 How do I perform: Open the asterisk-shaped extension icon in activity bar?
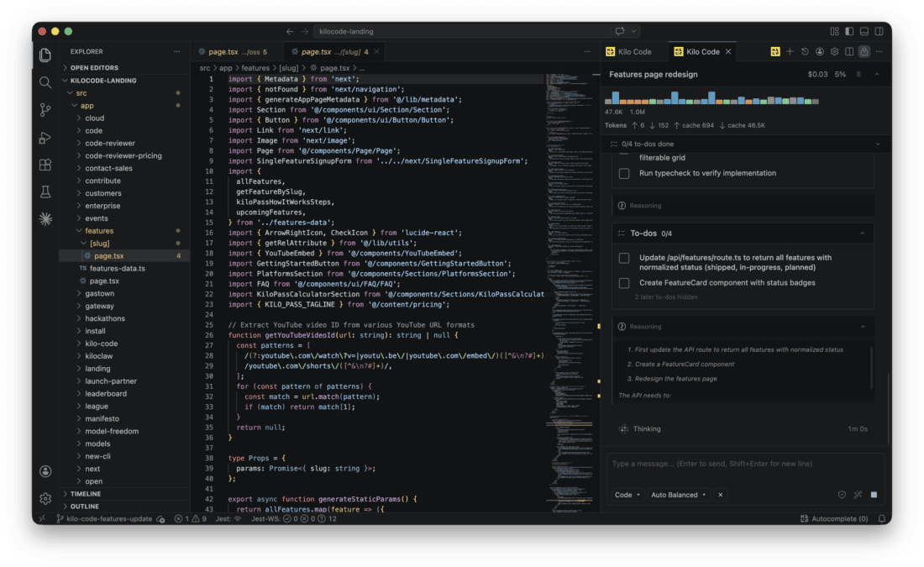pos(45,219)
